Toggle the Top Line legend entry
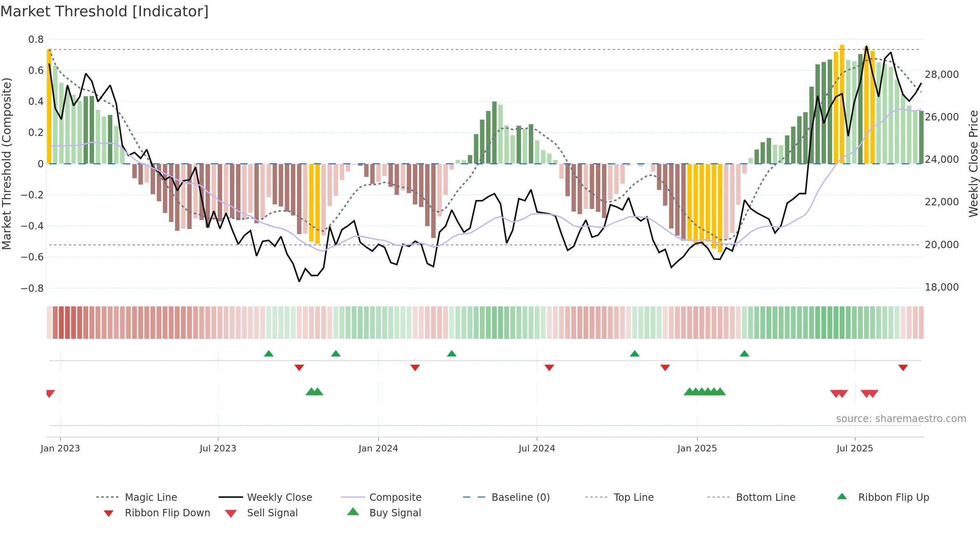 619,497
